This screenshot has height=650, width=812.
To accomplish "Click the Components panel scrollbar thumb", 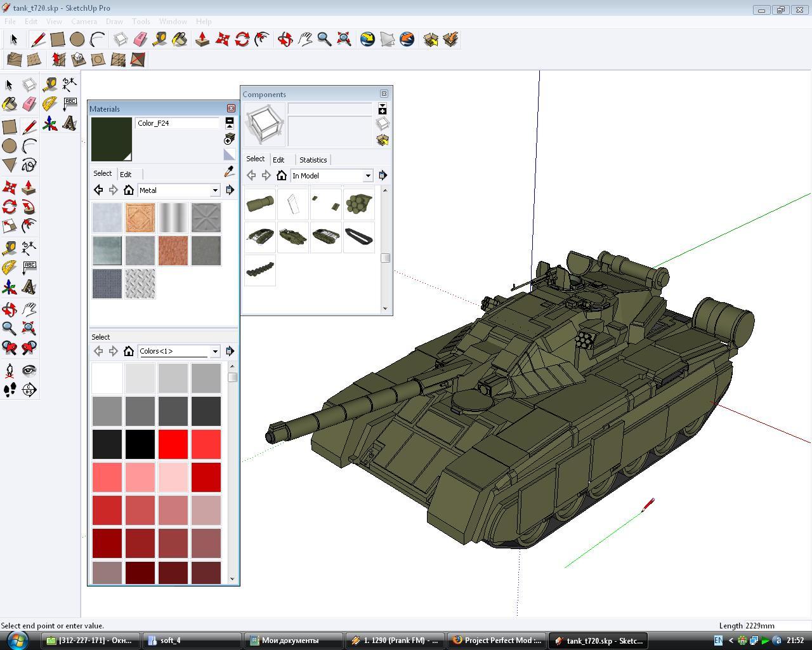I will 385,258.
